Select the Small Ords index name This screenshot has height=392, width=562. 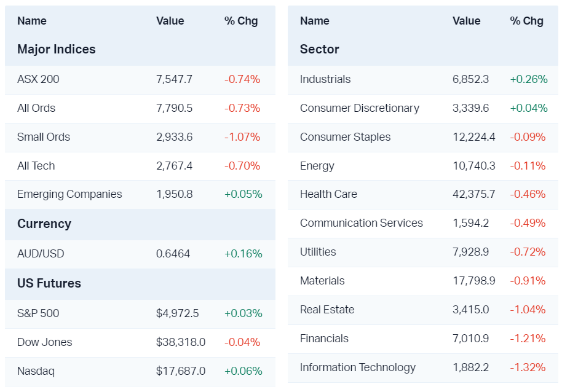(44, 137)
